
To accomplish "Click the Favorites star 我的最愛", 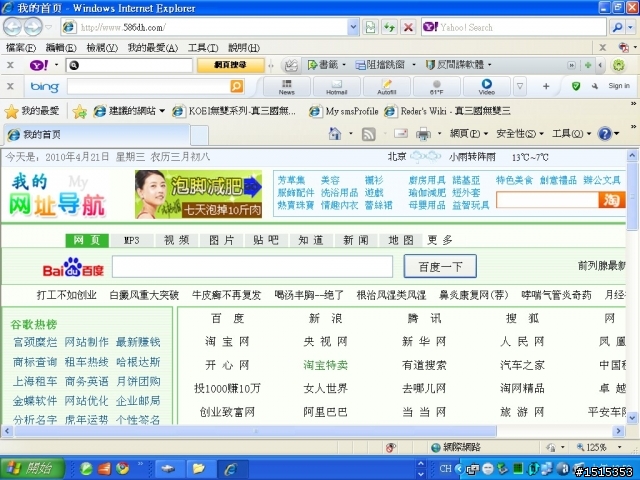I will pyautogui.click(x=32, y=111).
